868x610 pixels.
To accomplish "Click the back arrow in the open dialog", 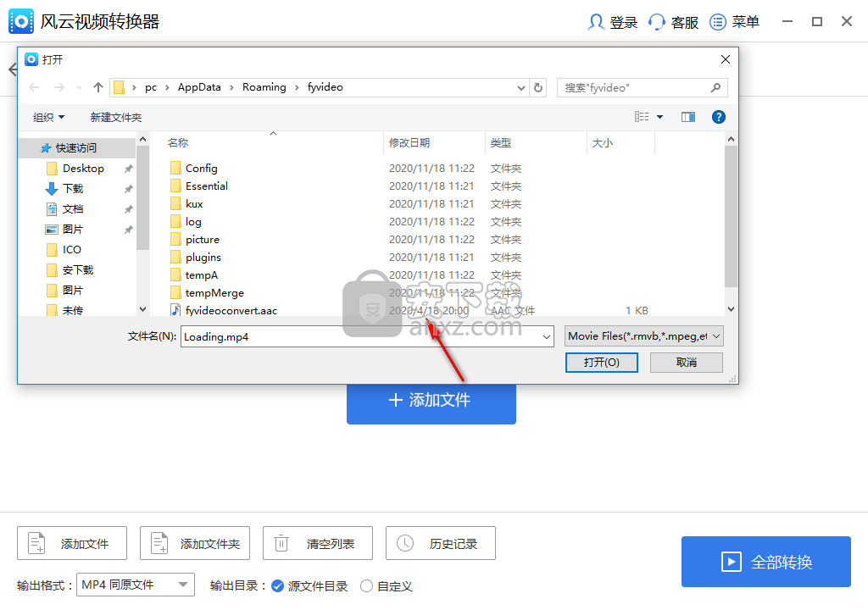I will (34, 87).
